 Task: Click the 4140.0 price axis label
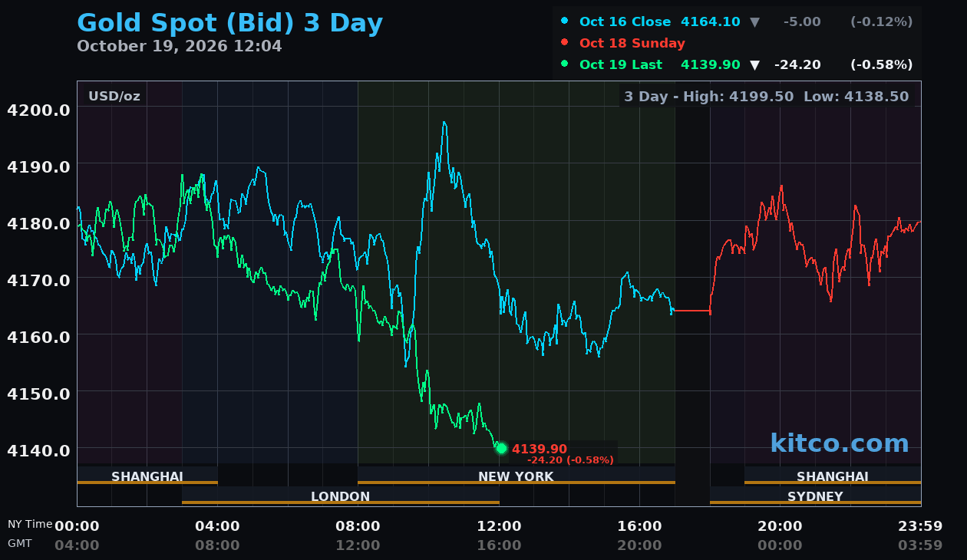38,450
